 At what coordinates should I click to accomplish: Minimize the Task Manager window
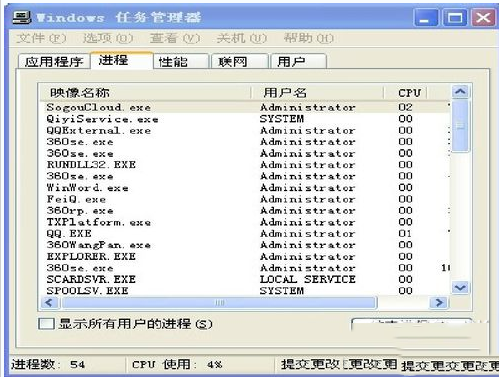click(426, 17)
